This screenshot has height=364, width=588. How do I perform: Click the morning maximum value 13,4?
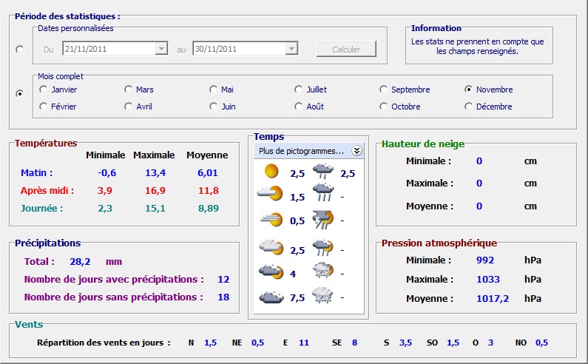(x=155, y=173)
